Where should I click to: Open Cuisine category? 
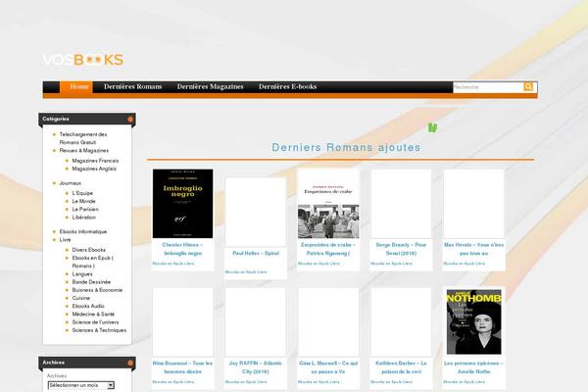[81, 298]
